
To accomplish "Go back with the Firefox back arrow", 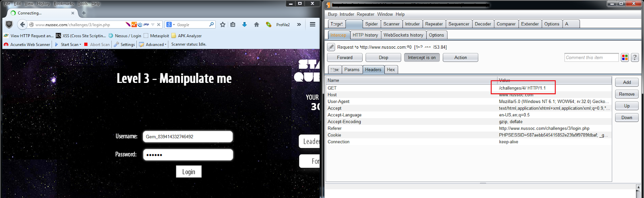I will [23, 25].
